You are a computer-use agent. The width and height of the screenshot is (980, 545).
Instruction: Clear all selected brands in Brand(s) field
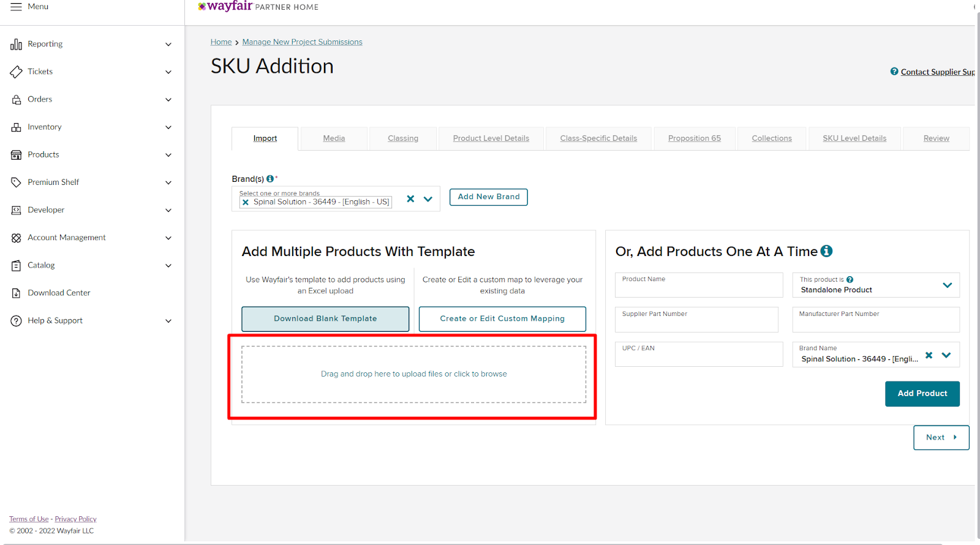[x=410, y=198]
